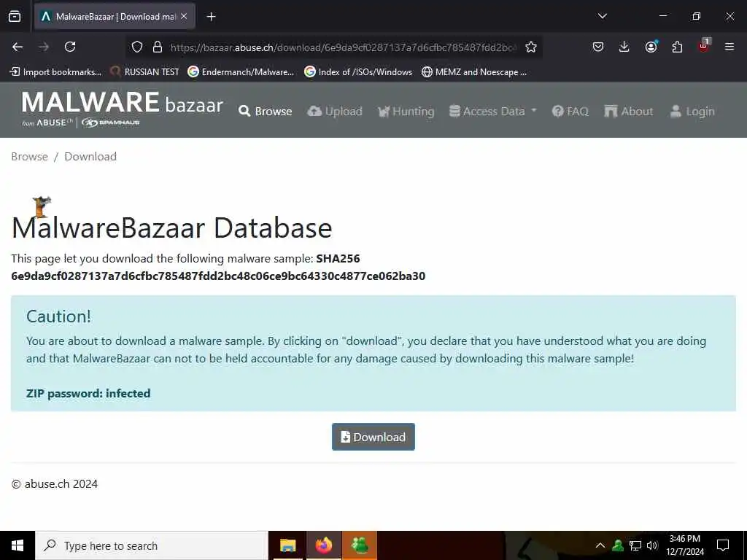Open RUSSIAN TEST bookmark
The height and width of the screenshot is (560, 747).
[x=145, y=72]
